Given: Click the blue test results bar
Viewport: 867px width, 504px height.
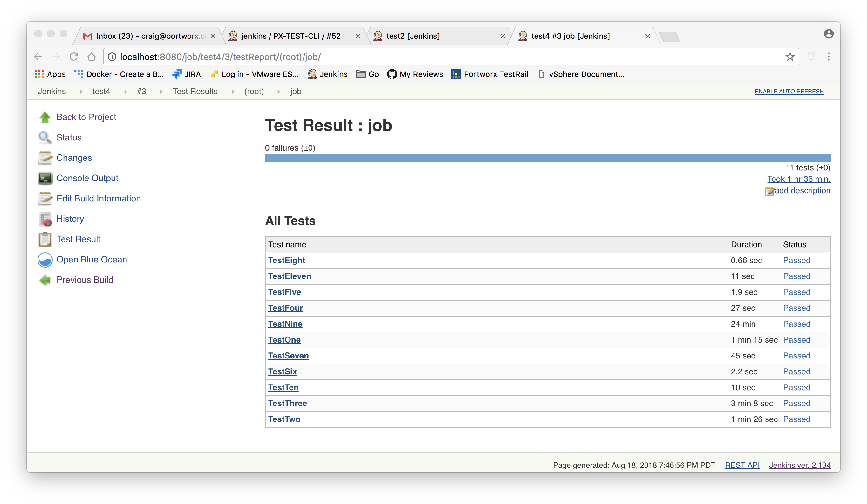Looking at the screenshot, I should 547,158.
